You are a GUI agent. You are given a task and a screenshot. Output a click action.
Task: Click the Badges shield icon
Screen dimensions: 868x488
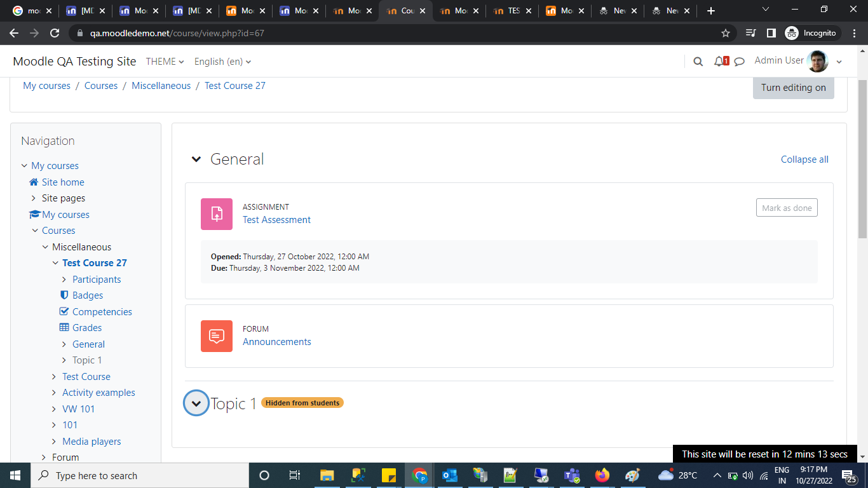pyautogui.click(x=64, y=295)
